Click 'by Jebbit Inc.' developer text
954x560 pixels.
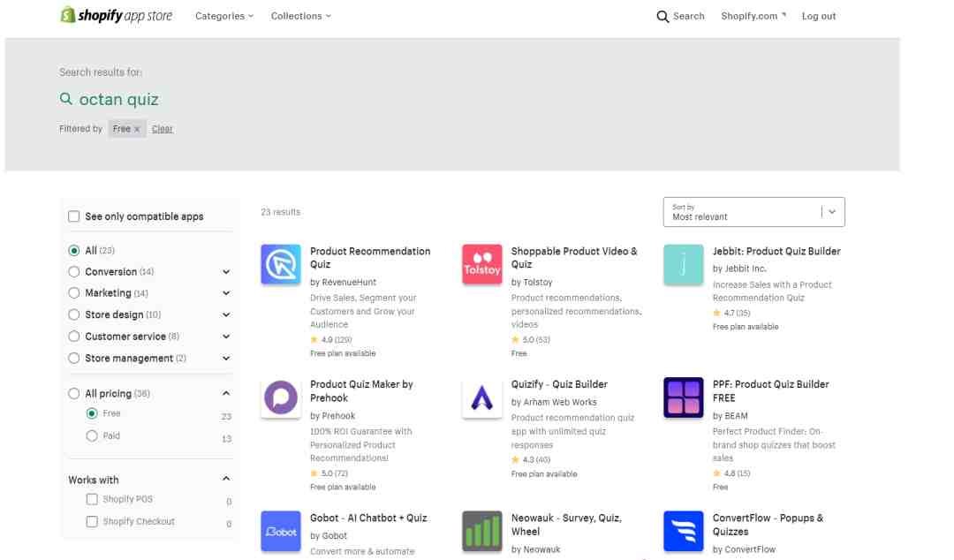point(739,269)
